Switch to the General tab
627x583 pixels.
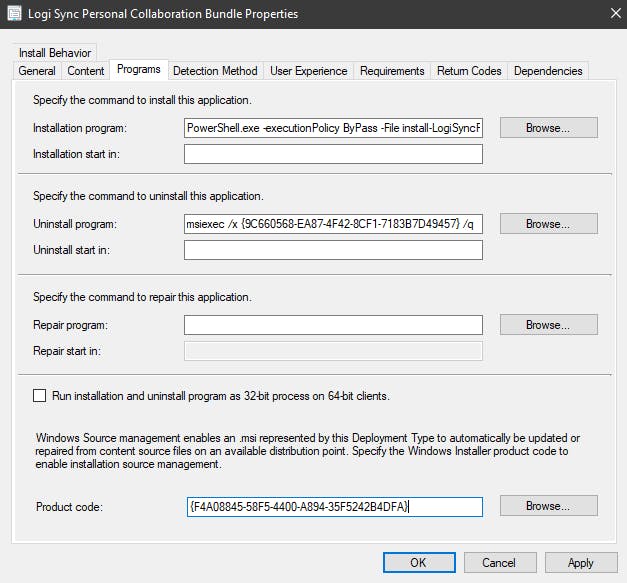[37, 71]
